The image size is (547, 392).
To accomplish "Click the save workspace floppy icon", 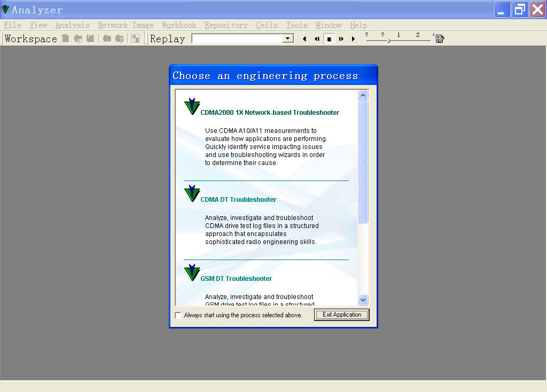I will tap(90, 38).
